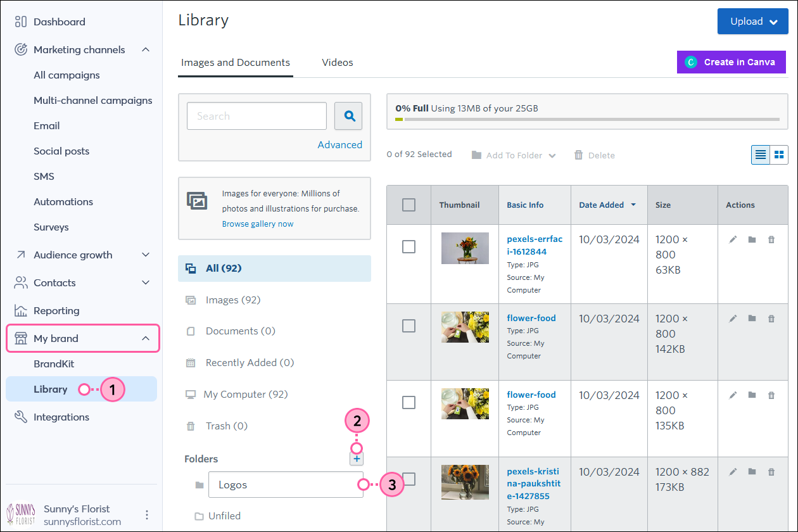Click move-to-folder icon for pexels-errfaci-1612844
Image resolution: width=798 pixels, height=532 pixels.
(752, 239)
